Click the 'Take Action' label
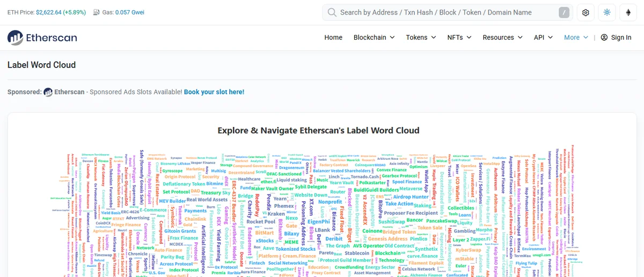 [399, 204]
